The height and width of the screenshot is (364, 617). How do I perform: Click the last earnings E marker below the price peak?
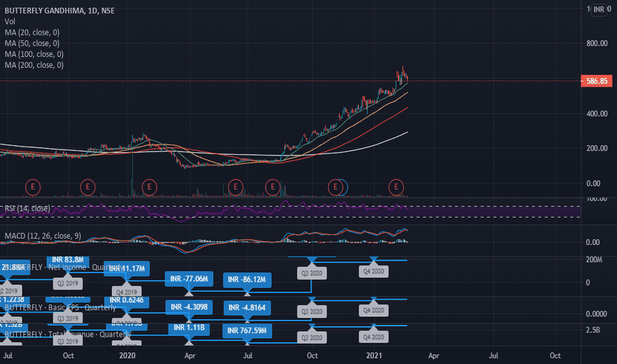point(396,187)
